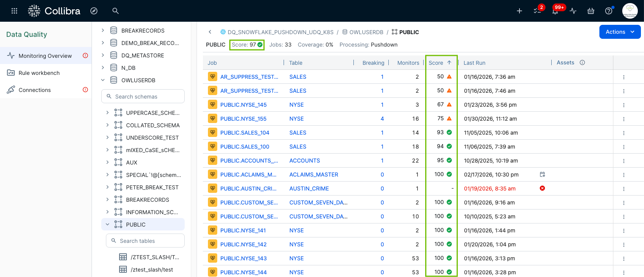This screenshot has width=644, height=277.
Task: Open the tasks icon with badge 2
Action: pyautogui.click(x=537, y=11)
